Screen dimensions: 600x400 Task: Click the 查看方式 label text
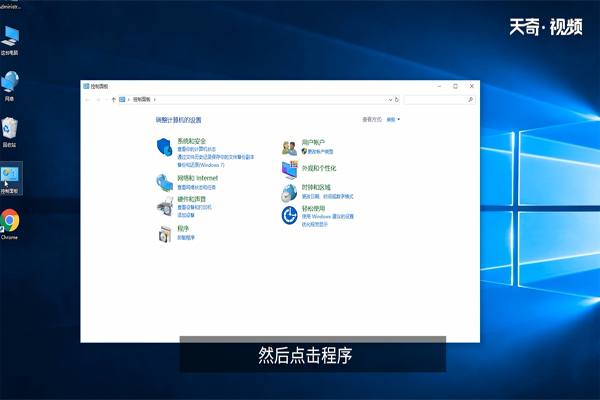pos(372,120)
